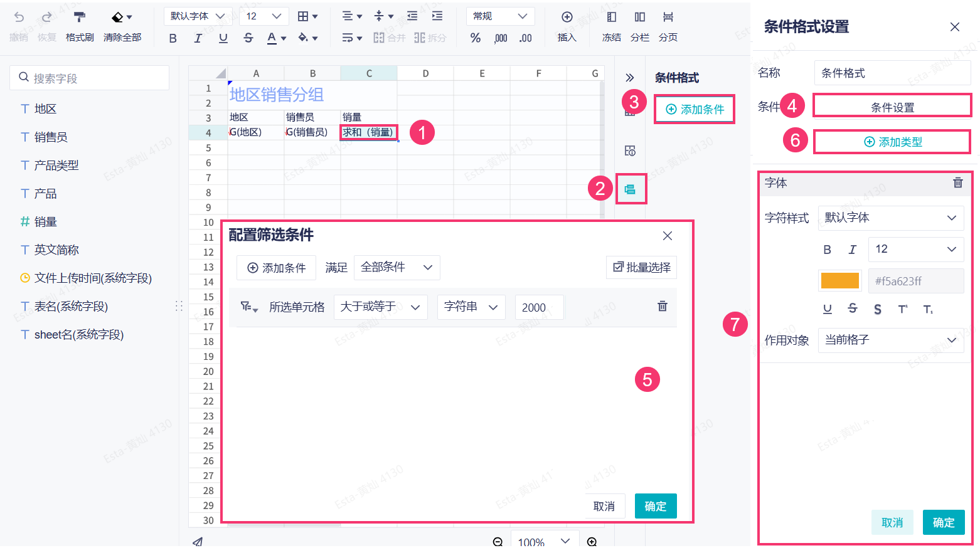Open the 字符样式 font dropdown

891,218
